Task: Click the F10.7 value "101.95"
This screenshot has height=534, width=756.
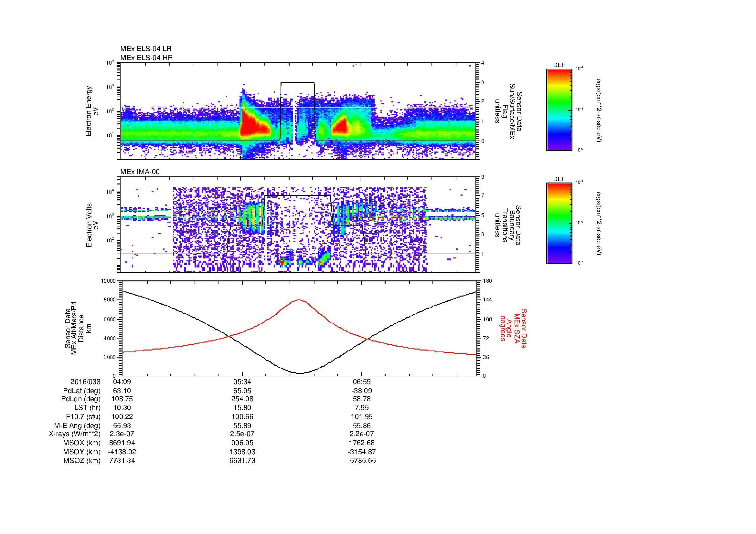Action: [362, 416]
